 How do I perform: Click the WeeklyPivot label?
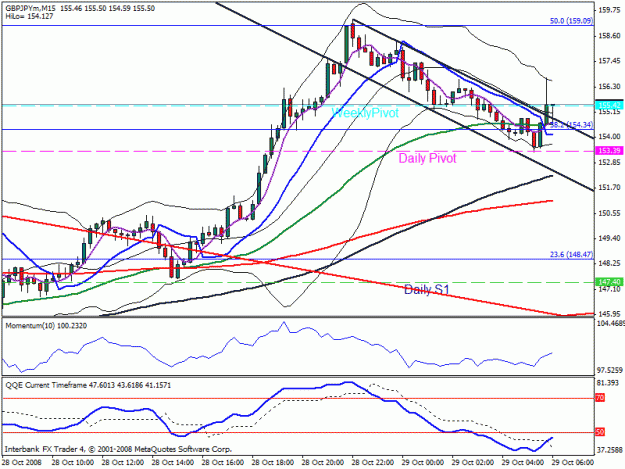[365, 113]
